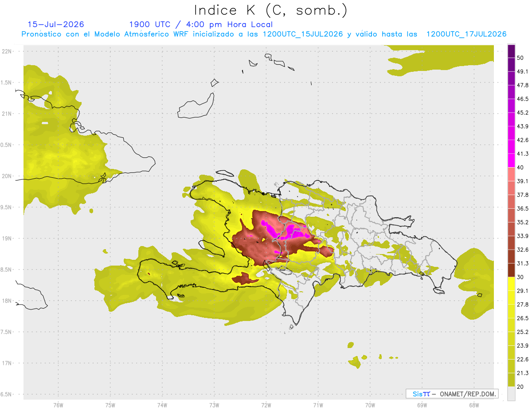Click the longitude label "73W"
Viewport: 532px width, 411px height.
[214, 405]
